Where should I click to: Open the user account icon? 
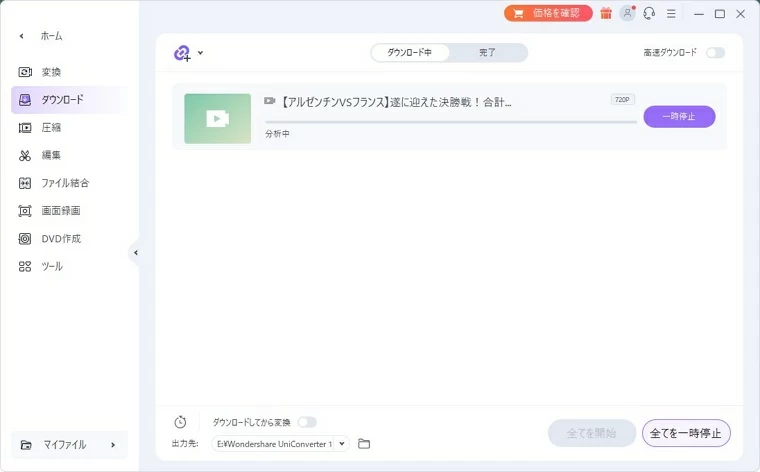(x=627, y=13)
